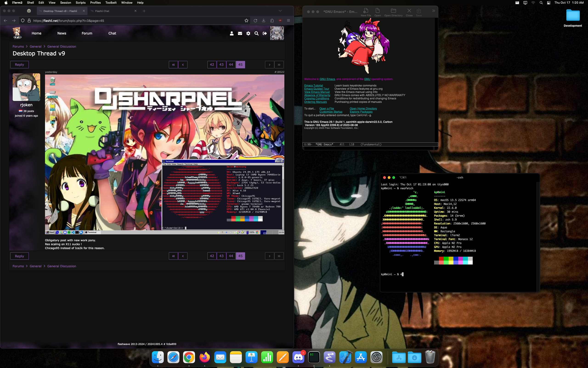
Task: Click the Emacs Save toolbar icon
Action: pos(419,12)
